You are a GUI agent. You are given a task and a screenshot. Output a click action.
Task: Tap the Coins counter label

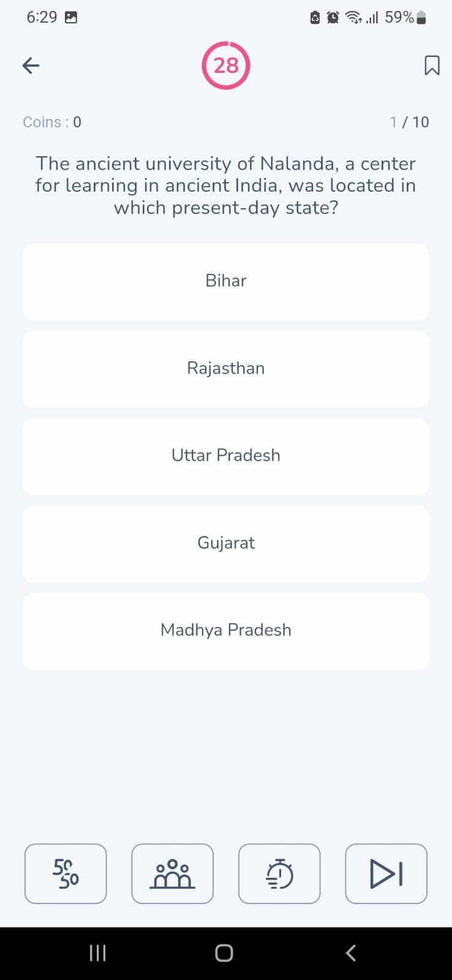[52, 122]
